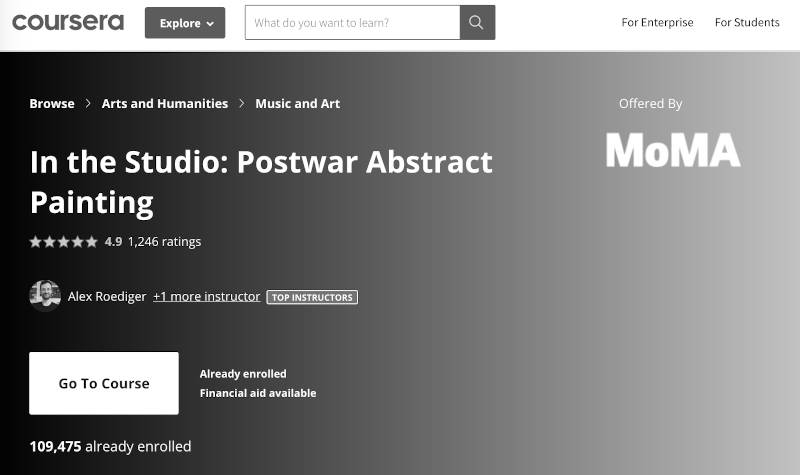This screenshot has width=800, height=475.
Task: Click the Go To Course button
Action: pyautogui.click(x=104, y=383)
